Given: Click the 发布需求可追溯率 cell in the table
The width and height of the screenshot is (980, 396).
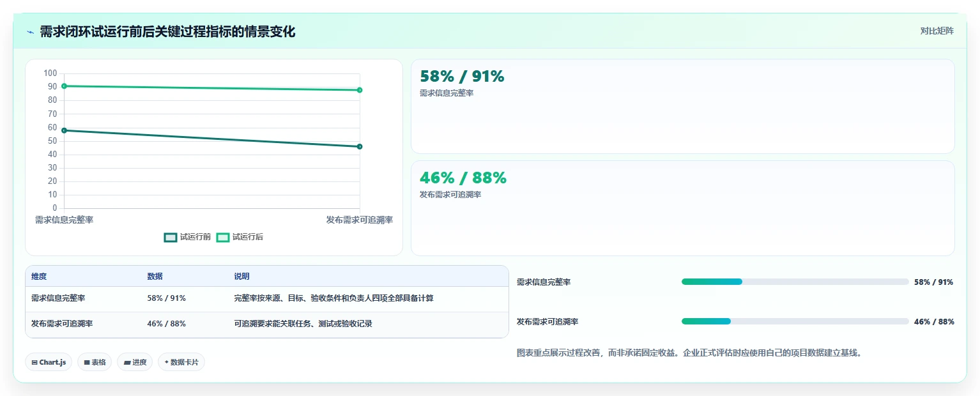Looking at the screenshot, I should (x=62, y=324).
